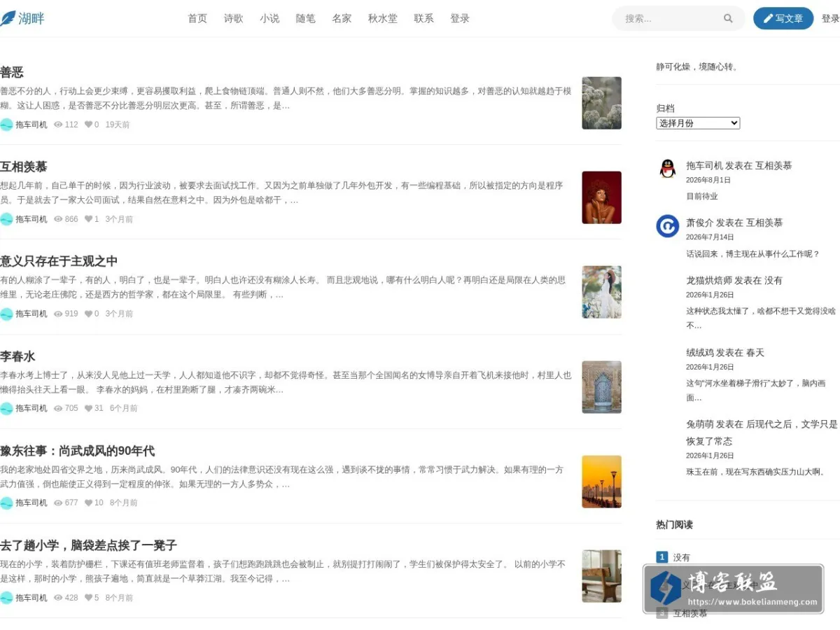The height and width of the screenshot is (630, 840).
Task: Open comment 绒绒鸡 发表在 春天
Action: pos(725,352)
